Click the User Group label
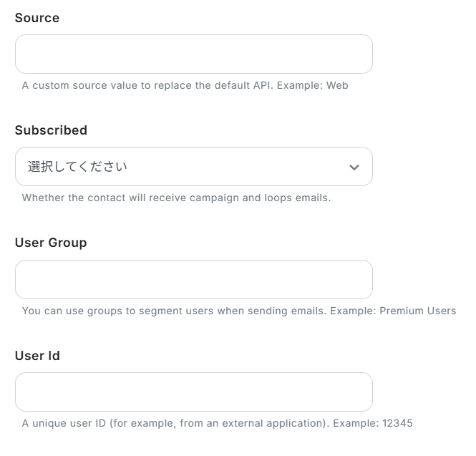This screenshot has height=456, width=476. (x=51, y=243)
